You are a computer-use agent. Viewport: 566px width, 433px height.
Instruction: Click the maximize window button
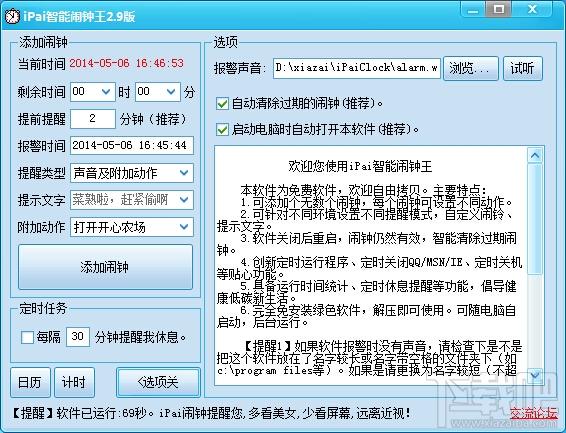[499, 9]
